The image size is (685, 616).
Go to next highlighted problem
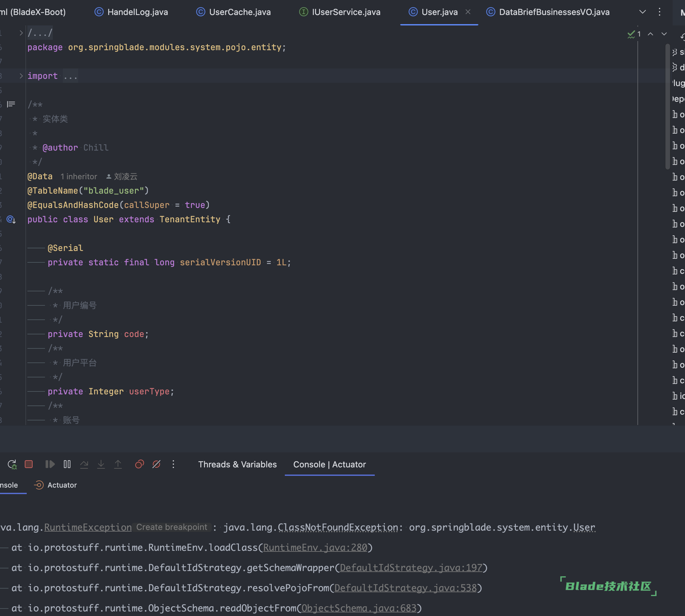664,34
